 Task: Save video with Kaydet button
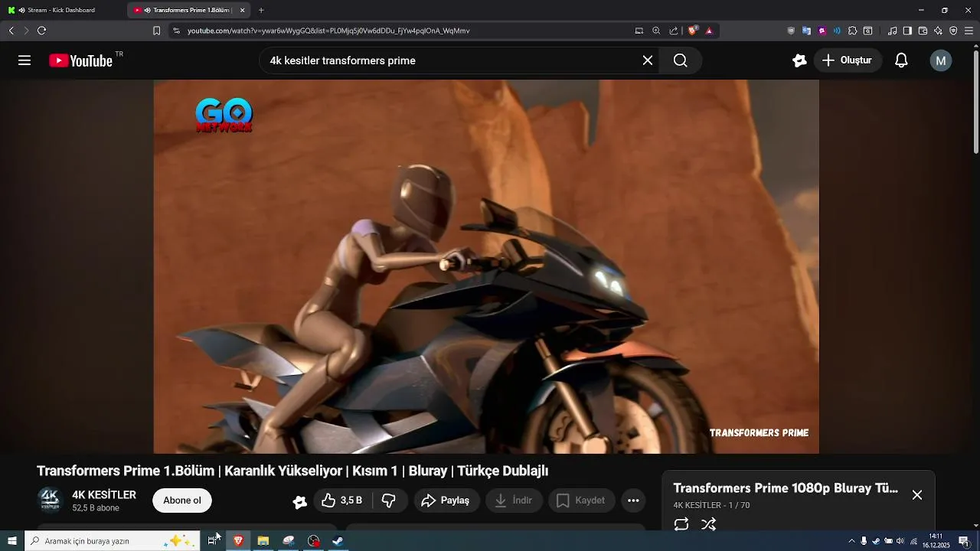[581, 500]
